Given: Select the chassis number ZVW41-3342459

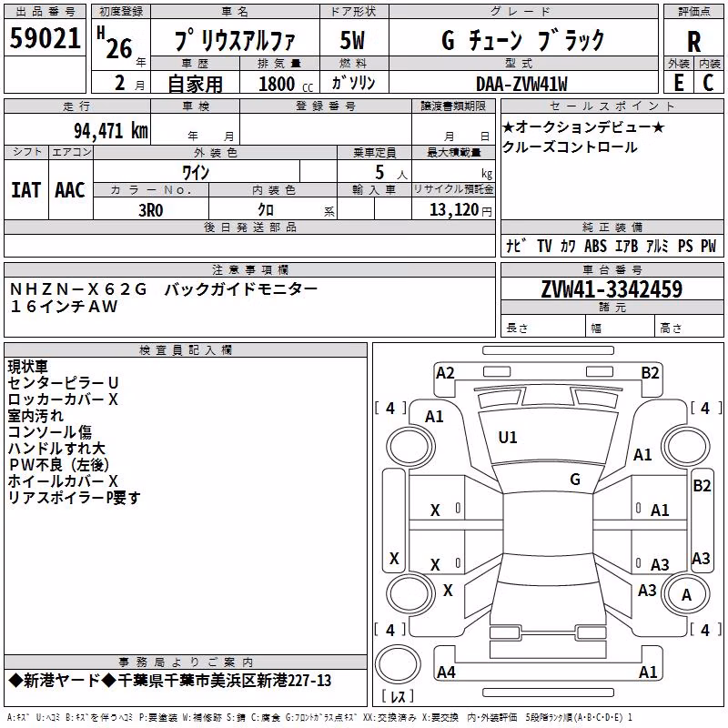Looking at the screenshot, I should pyautogui.click(x=612, y=289).
